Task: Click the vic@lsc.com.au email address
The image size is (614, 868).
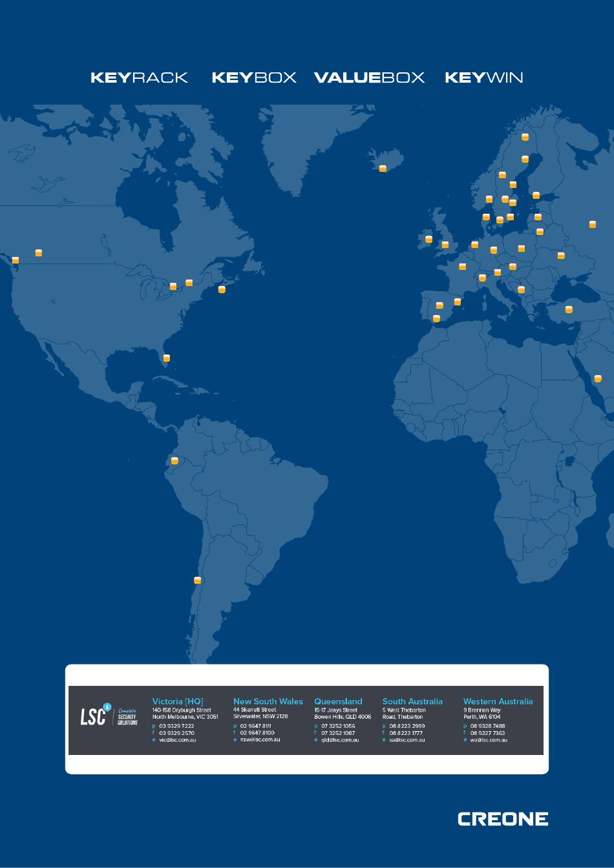Action: [178, 740]
